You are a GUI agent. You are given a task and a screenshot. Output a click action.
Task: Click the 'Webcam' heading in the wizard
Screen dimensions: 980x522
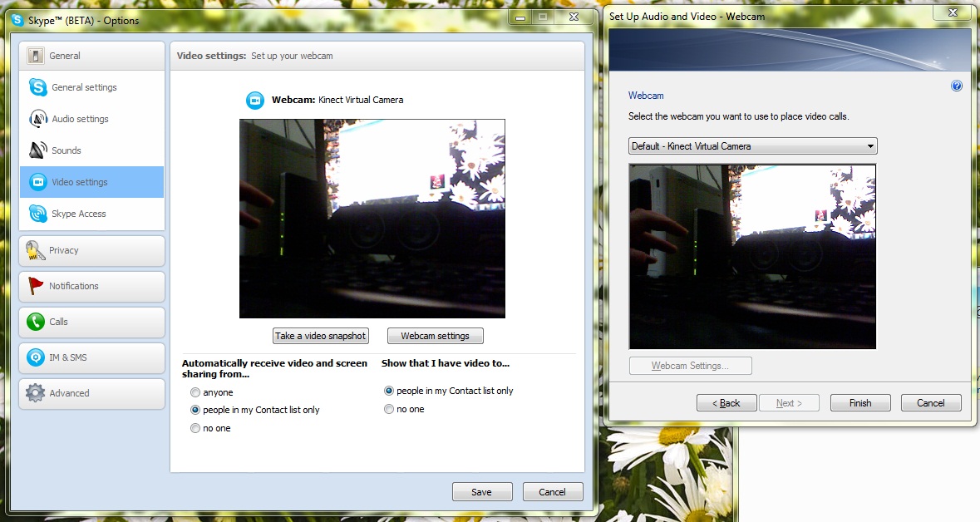(x=646, y=96)
